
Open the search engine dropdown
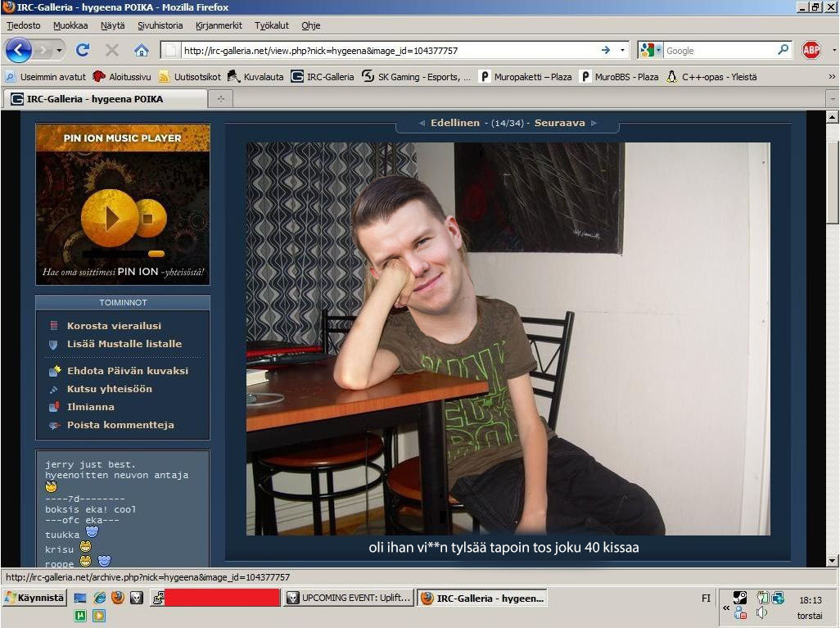click(651, 50)
